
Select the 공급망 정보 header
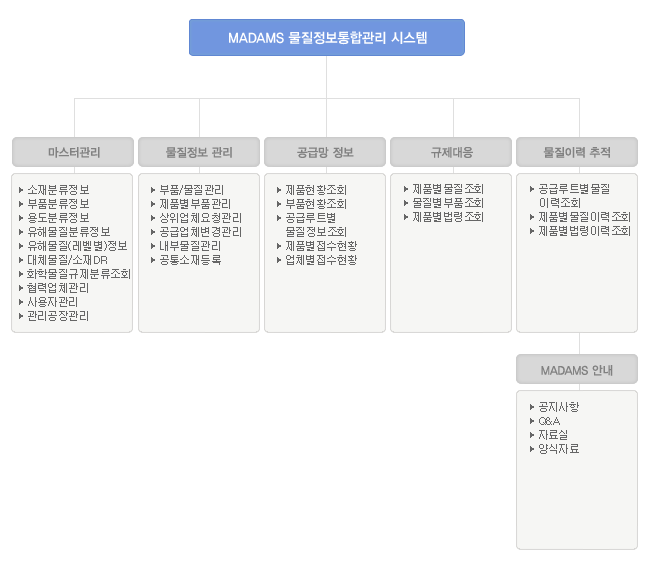(x=324, y=152)
